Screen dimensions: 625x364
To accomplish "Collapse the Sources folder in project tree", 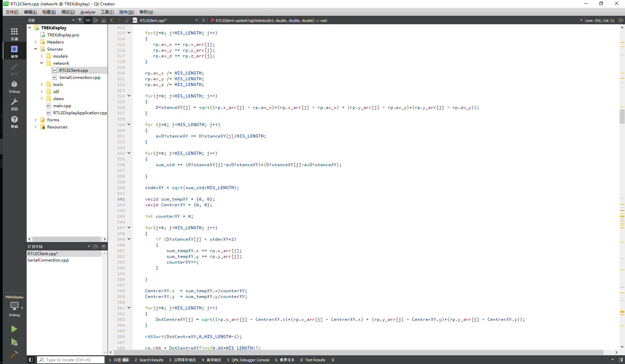I will point(36,49).
